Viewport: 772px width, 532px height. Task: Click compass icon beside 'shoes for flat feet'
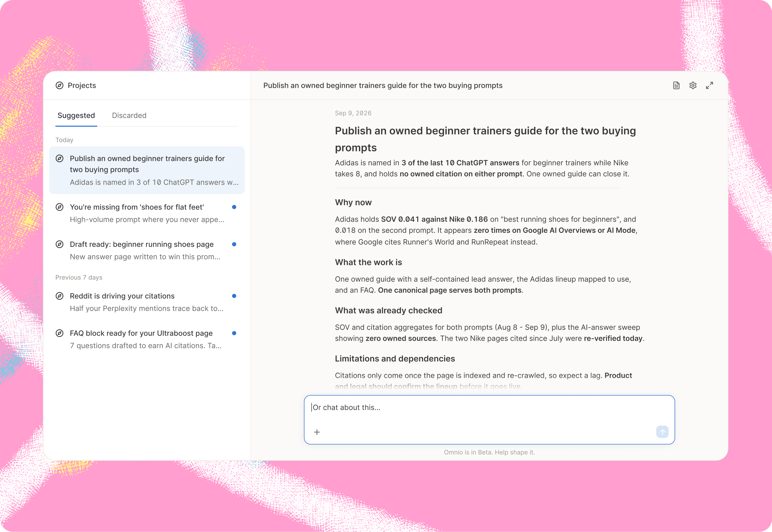tap(59, 207)
